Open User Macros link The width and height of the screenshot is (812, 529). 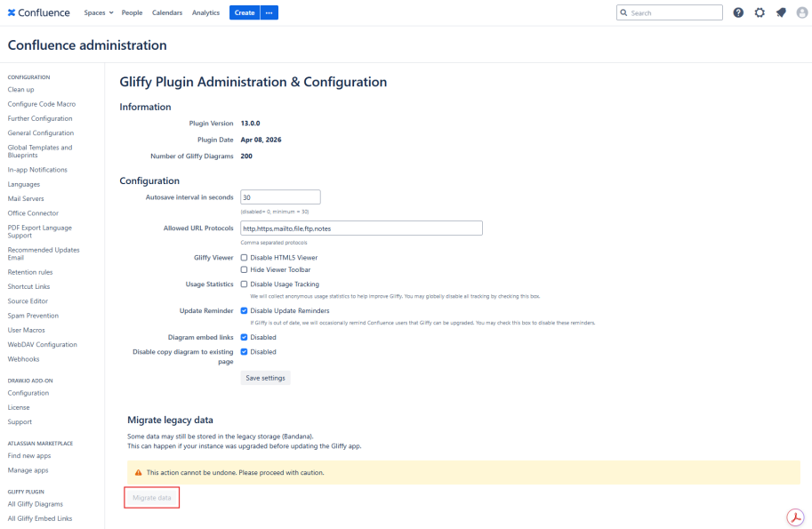(x=27, y=330)
